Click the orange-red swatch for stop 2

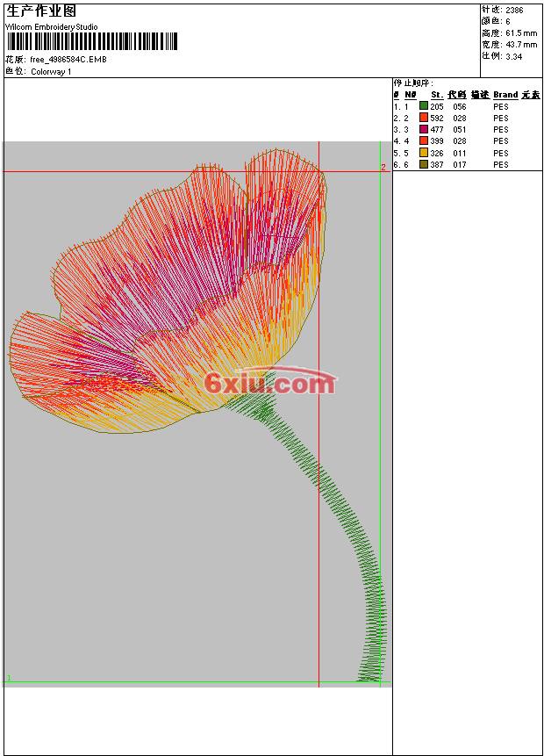click(424, 118)
